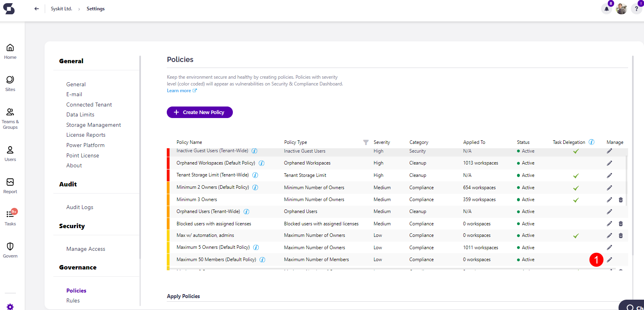Image resolution: width=644 pixels, height=310 pixels.
Task: Edit the Maximum 50 Members policy
Action: 609,260
